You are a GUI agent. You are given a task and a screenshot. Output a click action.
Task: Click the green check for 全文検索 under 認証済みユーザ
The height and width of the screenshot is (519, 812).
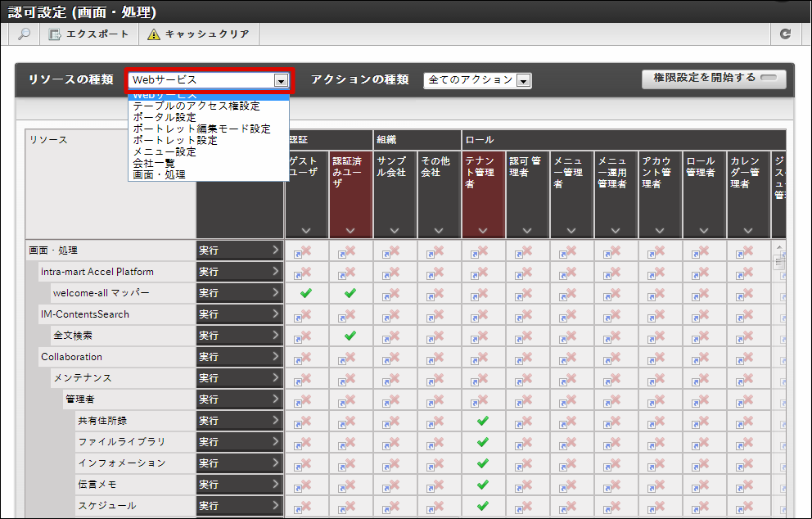point(350,336)
